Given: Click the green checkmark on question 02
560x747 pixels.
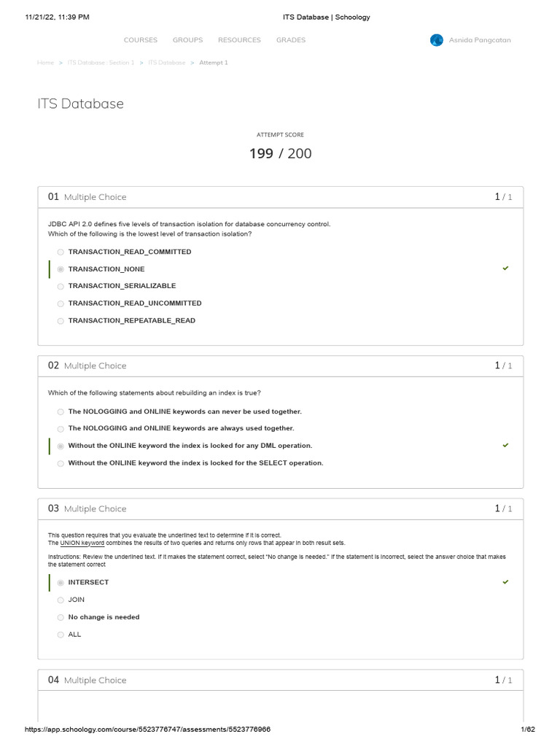Looking at the screenshot, I should coord(505,445).
